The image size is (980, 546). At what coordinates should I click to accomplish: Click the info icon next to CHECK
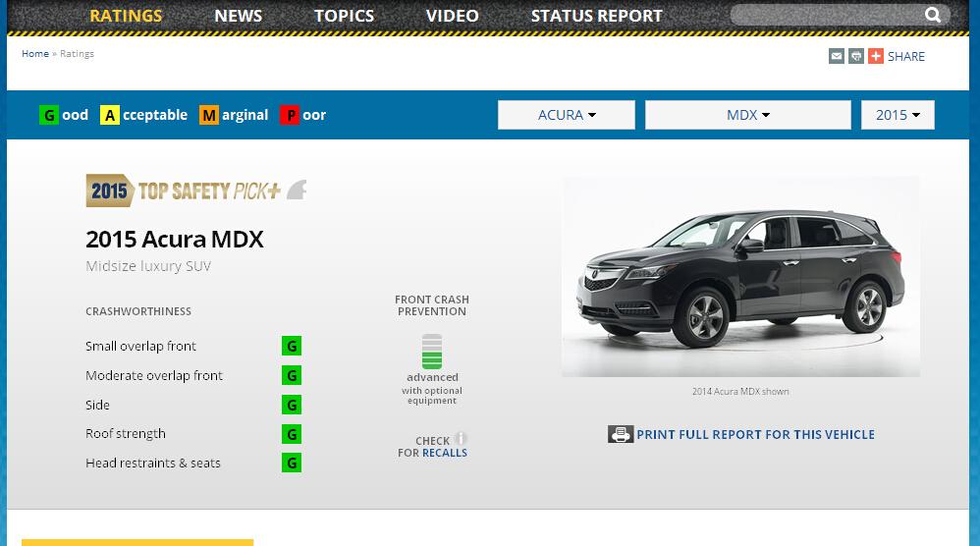click(461, 439)
